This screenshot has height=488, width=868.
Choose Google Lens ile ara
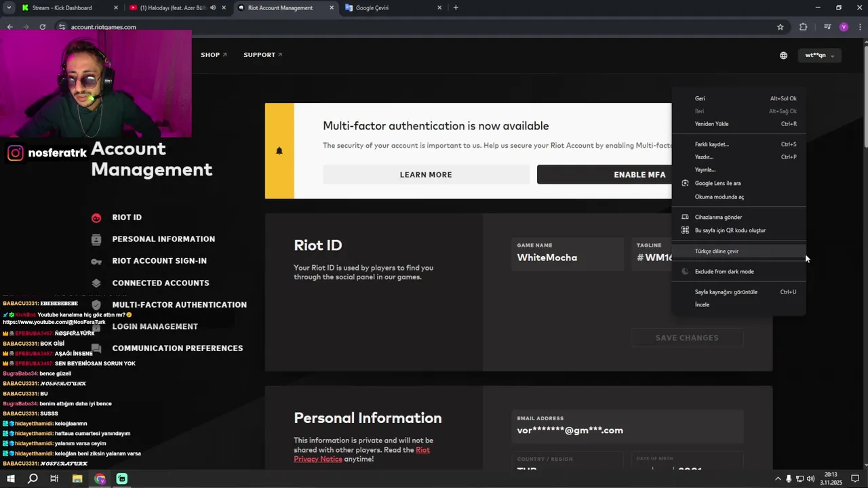[x=738, y=184]
